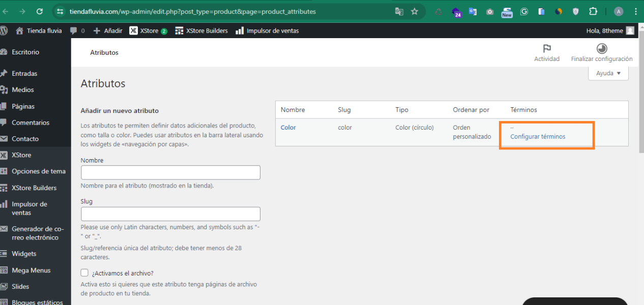Click the Nombre input field

(170, 172)
